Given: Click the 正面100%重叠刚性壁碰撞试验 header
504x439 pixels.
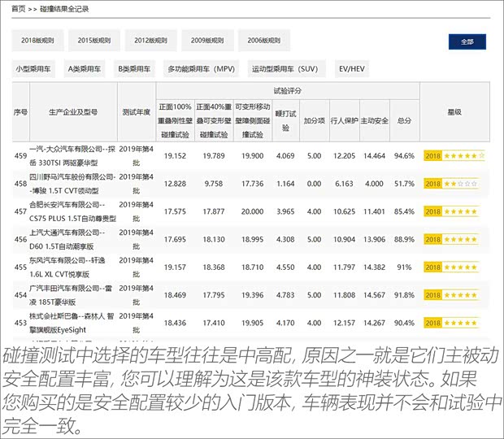Looking at the screenshot, I should (175, 120).
